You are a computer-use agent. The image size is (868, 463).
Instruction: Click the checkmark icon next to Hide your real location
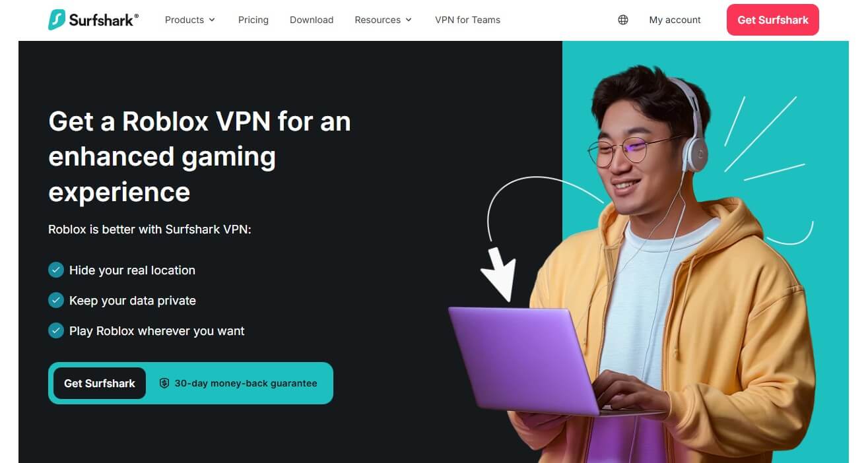tap(56, 270)
